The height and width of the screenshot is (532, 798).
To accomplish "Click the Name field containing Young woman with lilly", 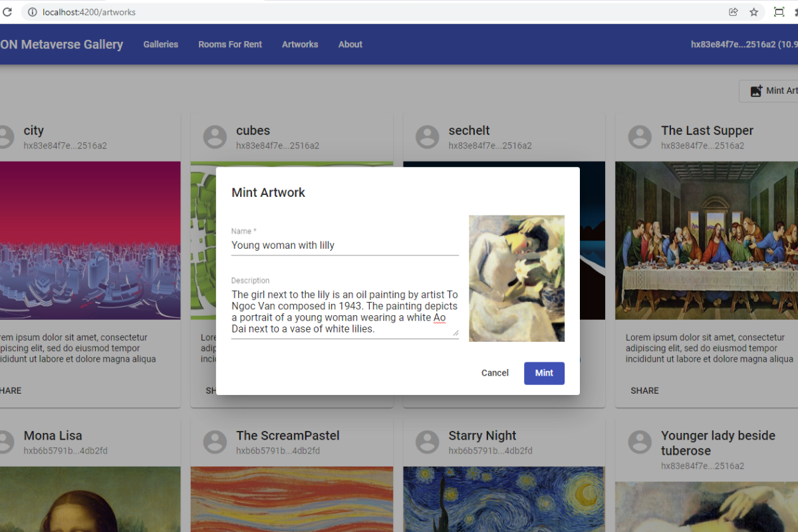I will pyautogui.click(x=345, y=245).
